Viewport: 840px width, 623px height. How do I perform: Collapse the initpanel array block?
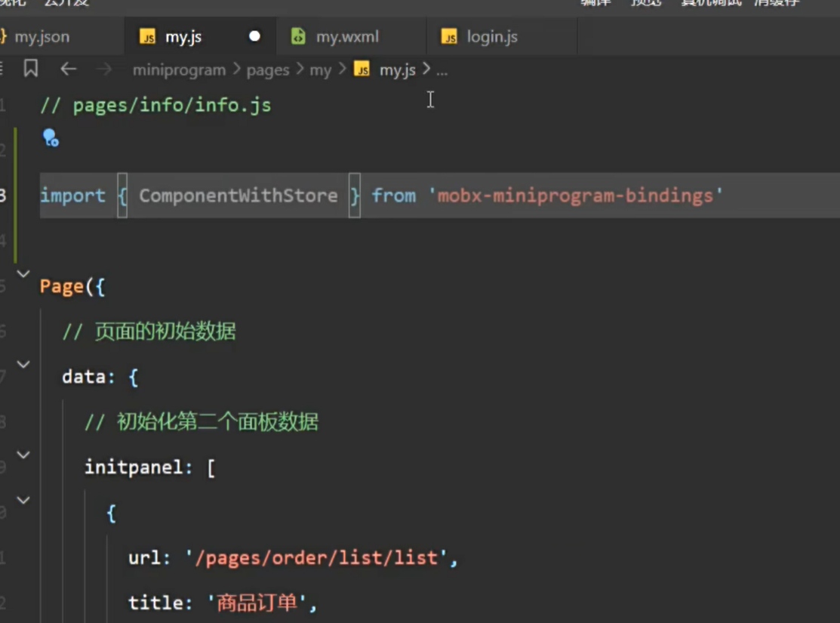23,455
